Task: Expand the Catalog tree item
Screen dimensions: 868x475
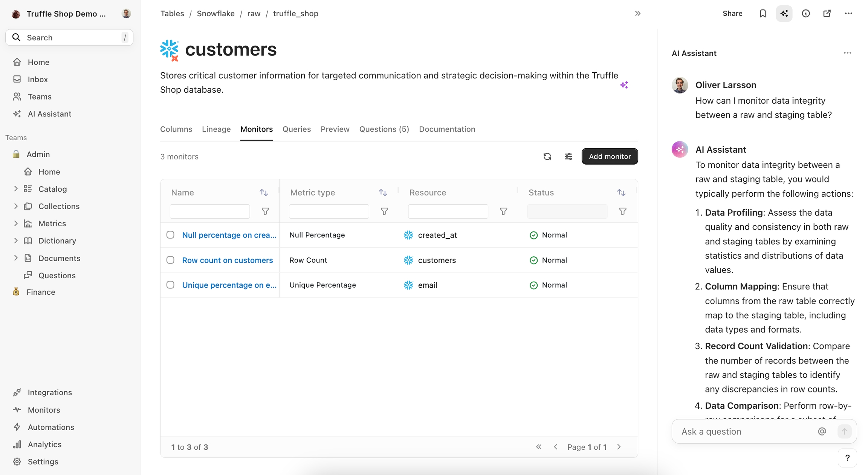Action: (16, 189)
